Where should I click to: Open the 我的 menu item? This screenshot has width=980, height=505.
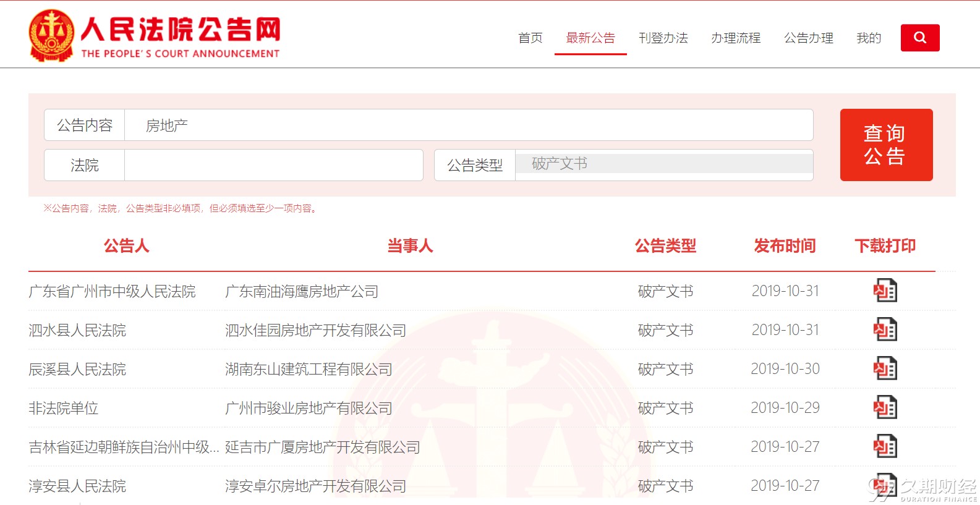coord(869,38)
